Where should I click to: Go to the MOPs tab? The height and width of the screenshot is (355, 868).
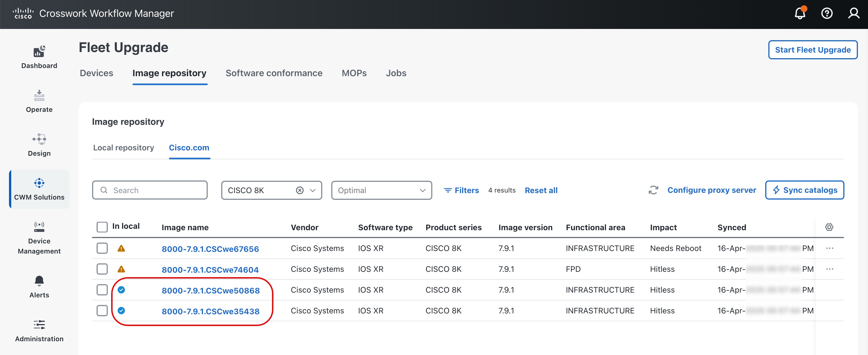(354, 73)
